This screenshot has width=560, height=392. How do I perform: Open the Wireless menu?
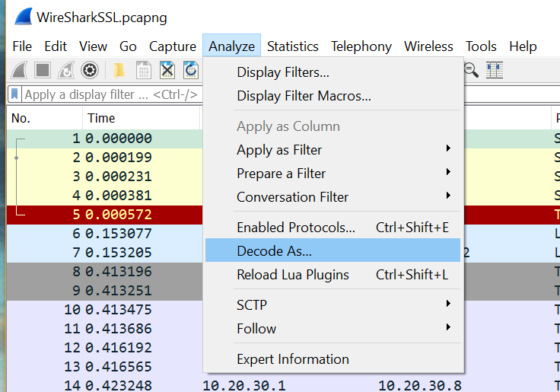pos(428,46)
